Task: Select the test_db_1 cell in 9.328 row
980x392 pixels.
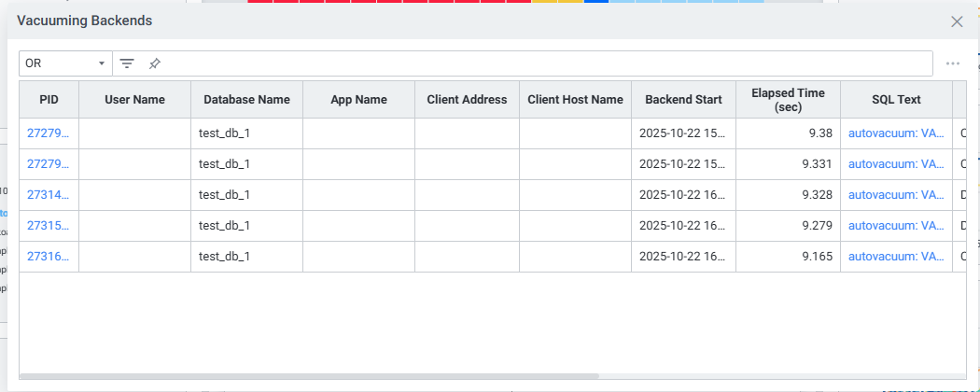Action: click(x=225, y=195)
